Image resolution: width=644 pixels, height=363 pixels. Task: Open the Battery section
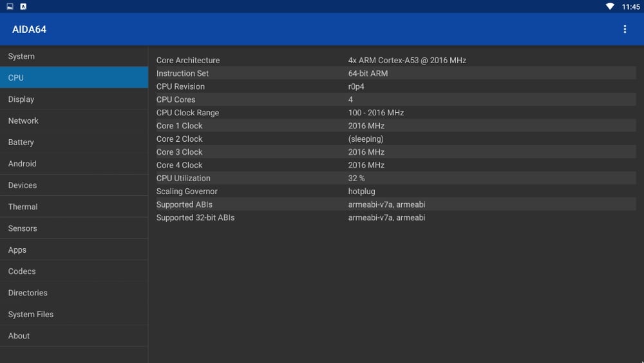pyautogui.click(x=74, y=142)
